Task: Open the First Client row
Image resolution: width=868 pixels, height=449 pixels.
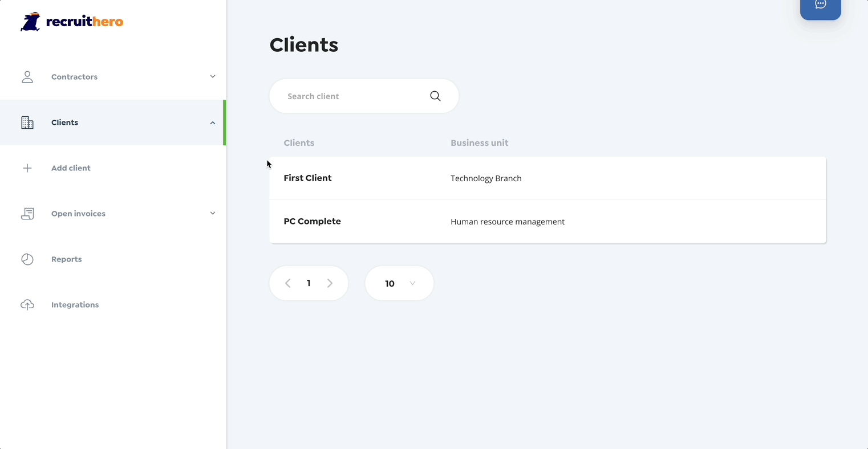Action: (308, 178)
